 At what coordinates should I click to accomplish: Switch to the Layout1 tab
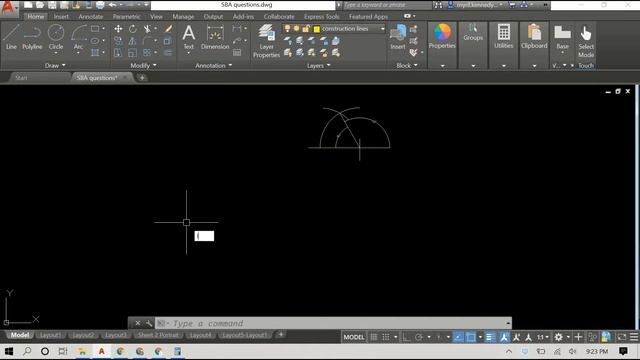(x=50, y=335)
